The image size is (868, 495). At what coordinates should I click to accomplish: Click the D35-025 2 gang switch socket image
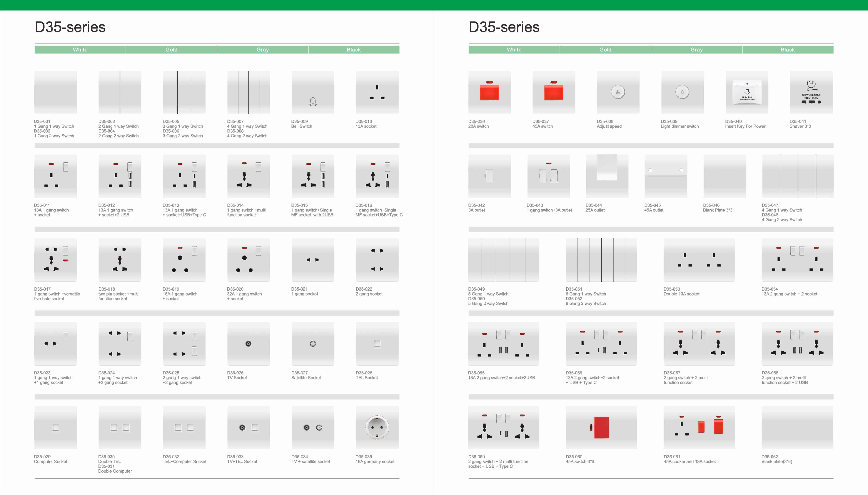(x=184, y=344)
